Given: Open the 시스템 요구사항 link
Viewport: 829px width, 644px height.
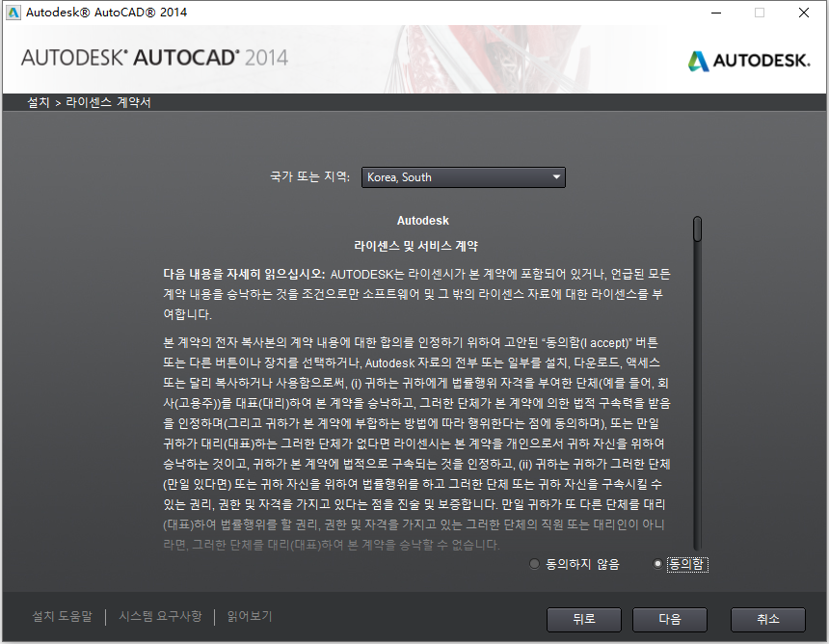Looking at the screenshot, I should [x=160, y=616].
